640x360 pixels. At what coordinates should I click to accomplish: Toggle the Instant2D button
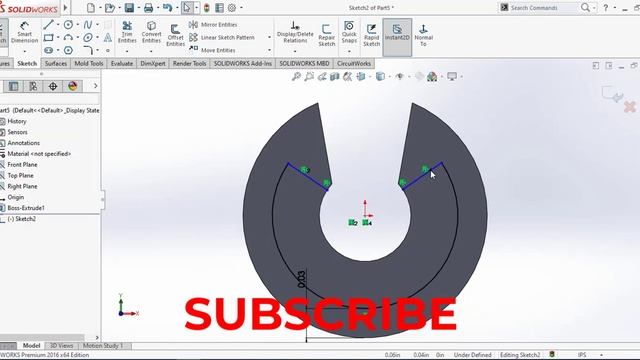397,37
